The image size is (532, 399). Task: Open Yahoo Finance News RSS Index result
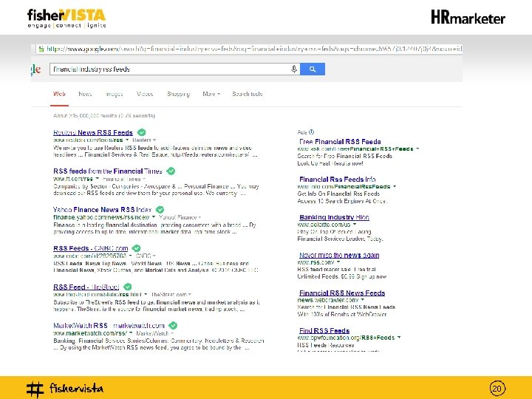point(102,210)
